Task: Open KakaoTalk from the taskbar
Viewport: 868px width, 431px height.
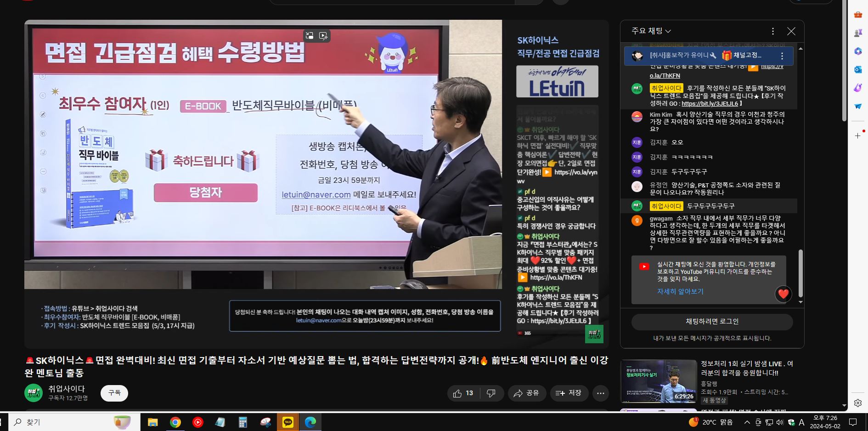Action: [287, 422]
